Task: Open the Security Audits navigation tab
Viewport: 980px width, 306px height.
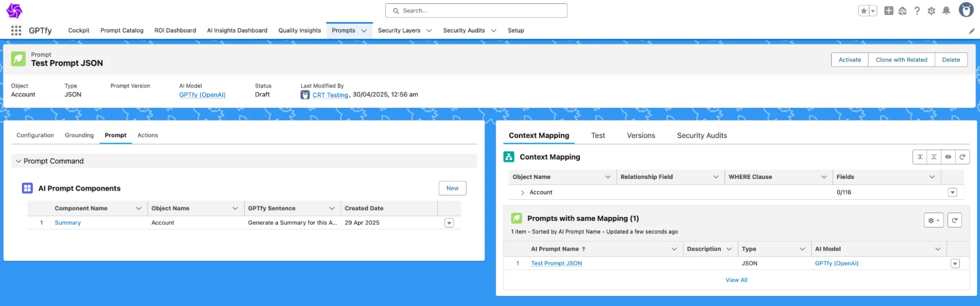Action: pyautogui.click(x=464, y=30)
